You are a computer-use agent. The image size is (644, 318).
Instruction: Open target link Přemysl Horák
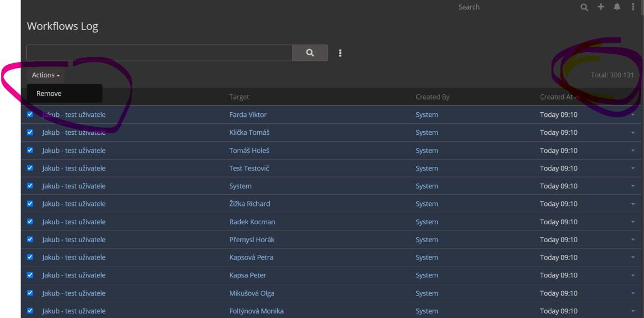[252, 240]
